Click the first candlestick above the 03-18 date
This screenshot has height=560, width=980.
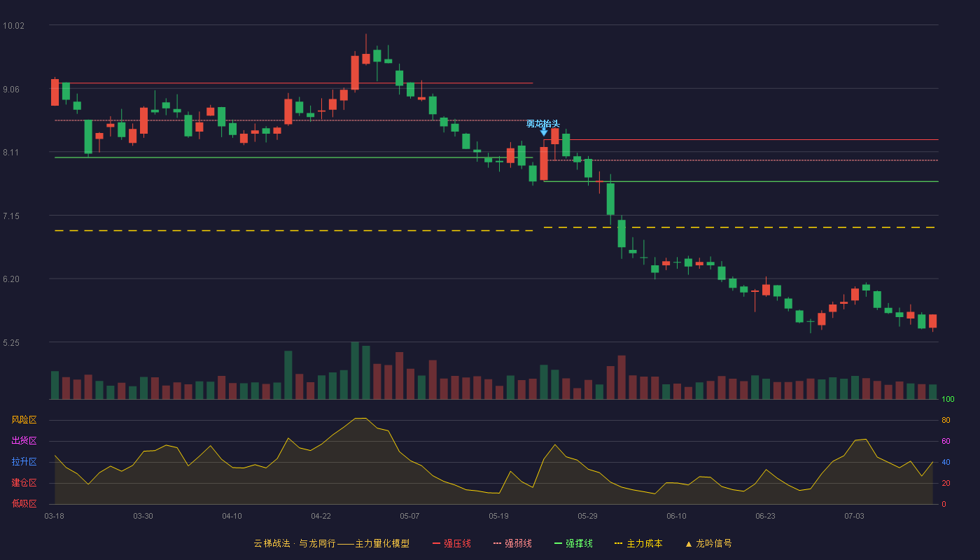coord(55,92)
